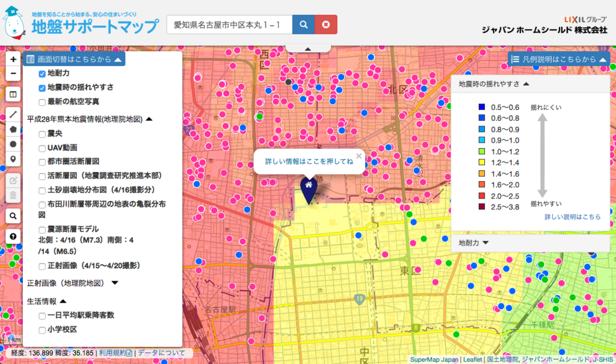Select the circle drawing tool
The width and height of the screenshot is (616, 364).
tap(13, 144)
